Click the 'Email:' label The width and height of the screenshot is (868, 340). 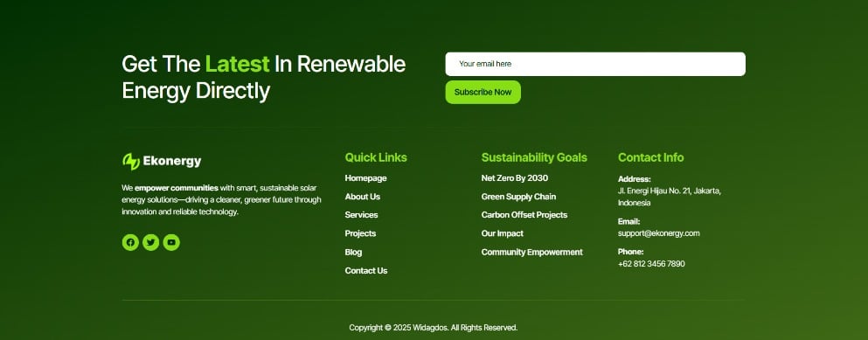pos(628,221)
